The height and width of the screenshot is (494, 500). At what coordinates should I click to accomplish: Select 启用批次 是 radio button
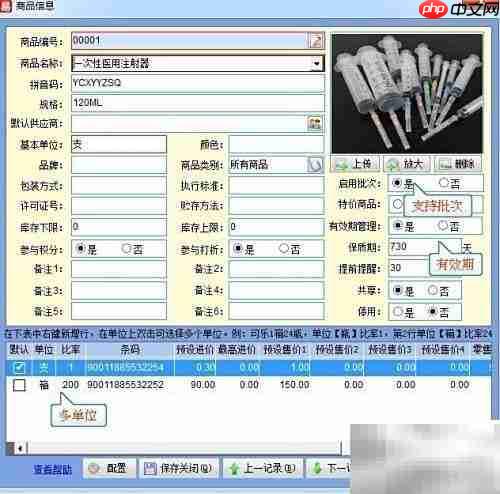click(397, 183)
